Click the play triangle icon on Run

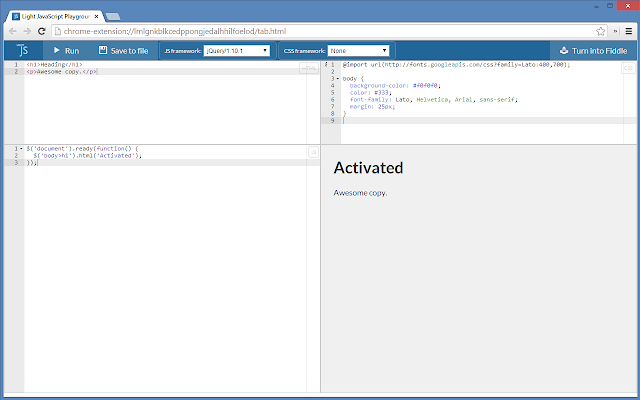coord(57,50)
